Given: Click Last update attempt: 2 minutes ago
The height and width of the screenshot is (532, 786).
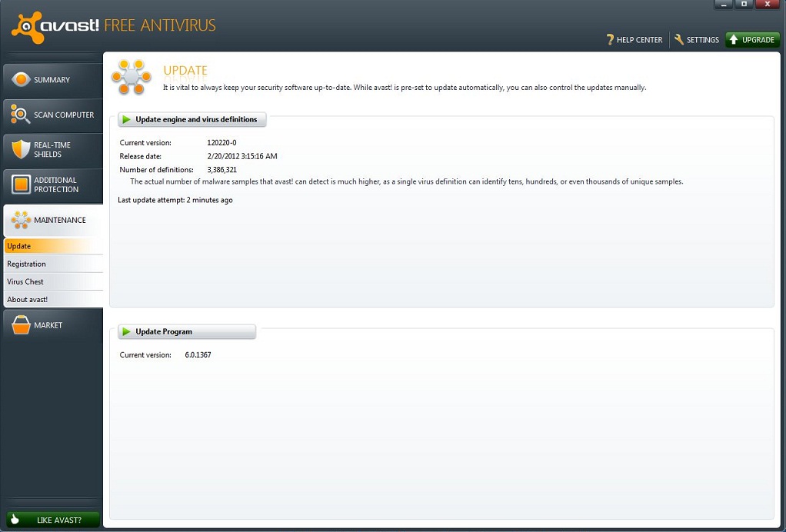Looking at the screenshot, I should [175, 200].
